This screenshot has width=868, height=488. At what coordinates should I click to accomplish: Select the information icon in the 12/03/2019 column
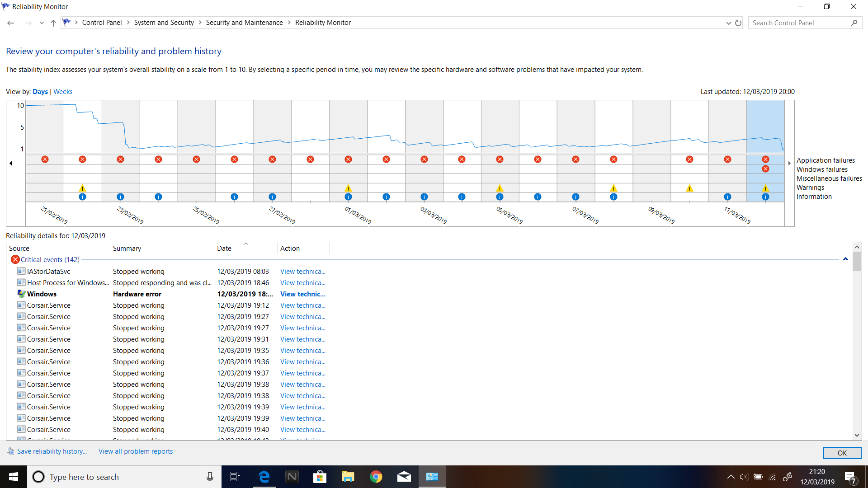[x=765, y=197]
